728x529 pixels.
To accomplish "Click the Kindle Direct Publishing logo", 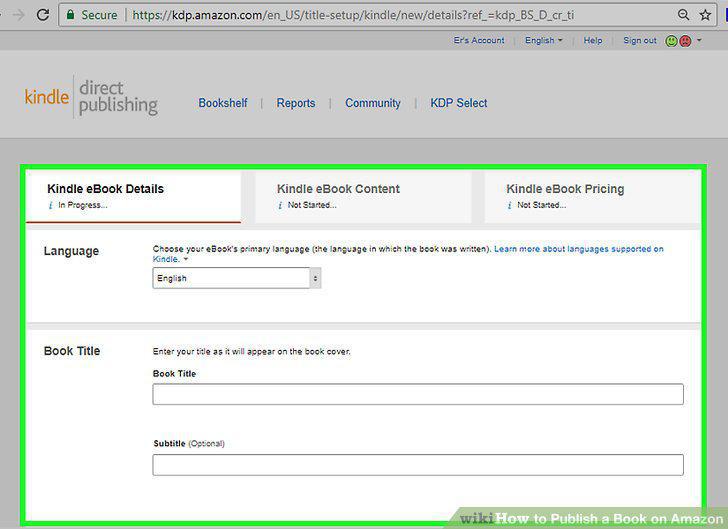I will (91, 97).
